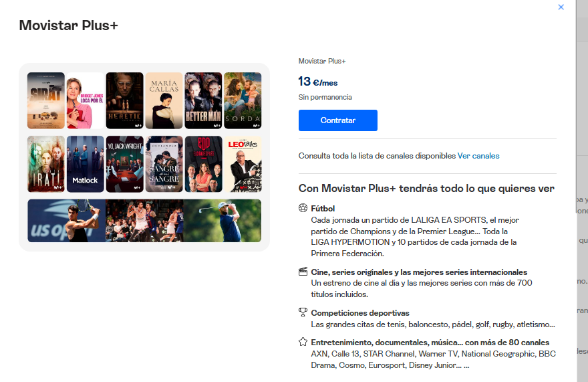Image resolution: width=588 pixels, height=382 pixels.
Task: Click the golf player sports image
Action: click(x=223, y=221)
